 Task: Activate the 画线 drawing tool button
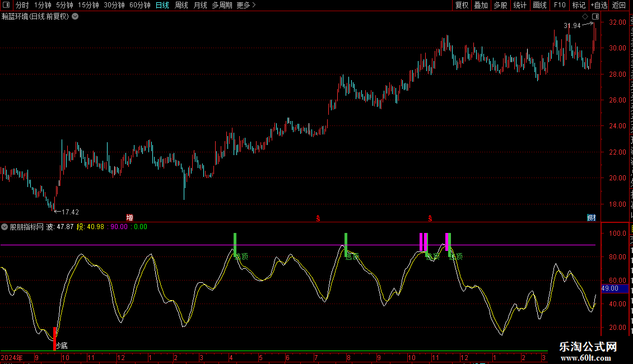(x=539, y=5)
